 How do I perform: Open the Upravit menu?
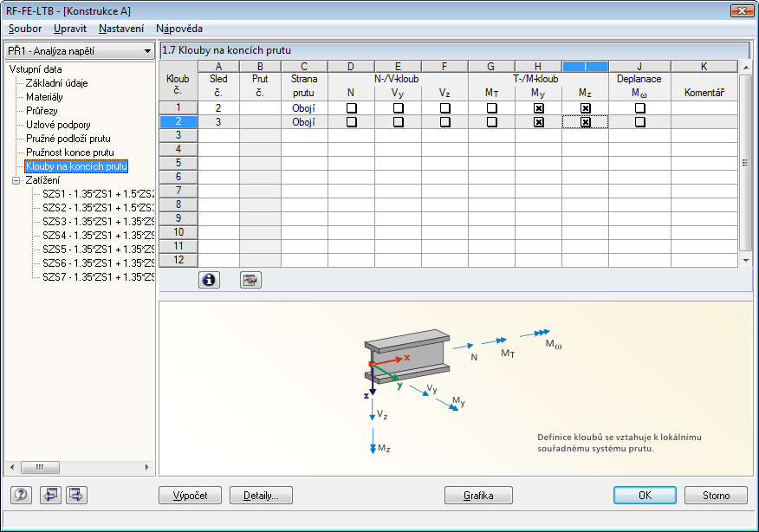point(70,29)
